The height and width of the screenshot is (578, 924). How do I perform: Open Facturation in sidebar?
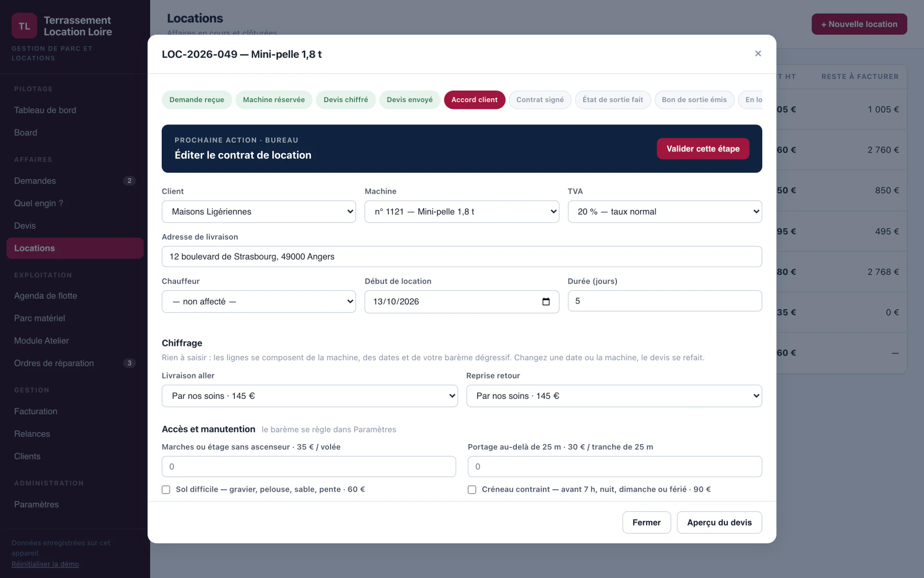coord(75,411)
